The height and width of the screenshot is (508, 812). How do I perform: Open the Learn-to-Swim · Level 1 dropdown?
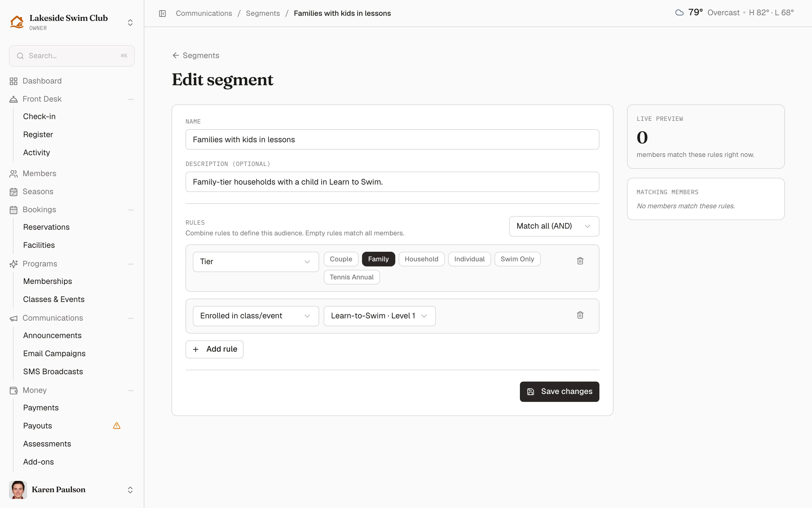(379, 316)
